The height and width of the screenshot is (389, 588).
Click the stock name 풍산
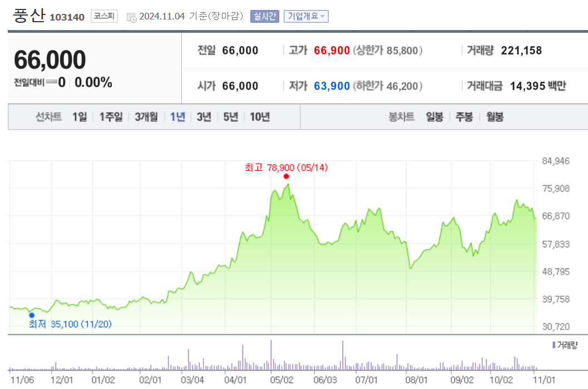coord(29,16)
